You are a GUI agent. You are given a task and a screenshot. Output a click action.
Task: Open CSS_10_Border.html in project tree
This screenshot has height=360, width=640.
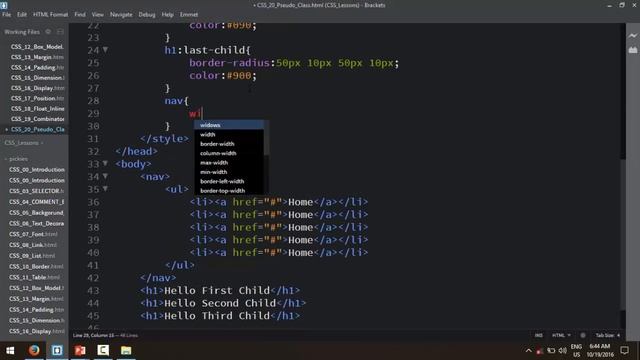click(x=36, y=267)
